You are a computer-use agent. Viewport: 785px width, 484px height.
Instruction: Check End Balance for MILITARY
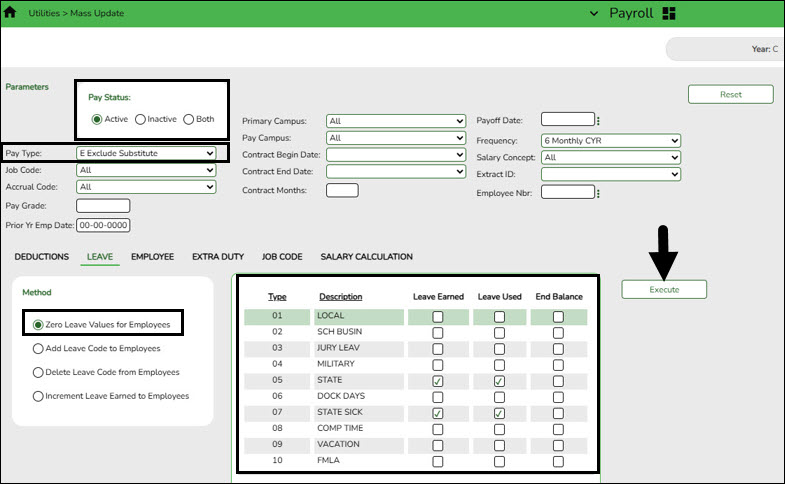[x=558, y=365]
